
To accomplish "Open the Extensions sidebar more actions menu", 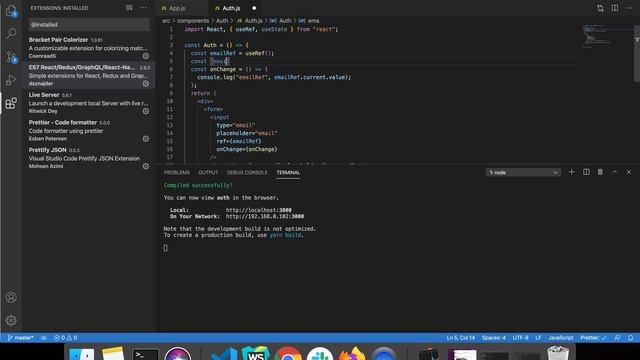I will (x=144, y=8).
